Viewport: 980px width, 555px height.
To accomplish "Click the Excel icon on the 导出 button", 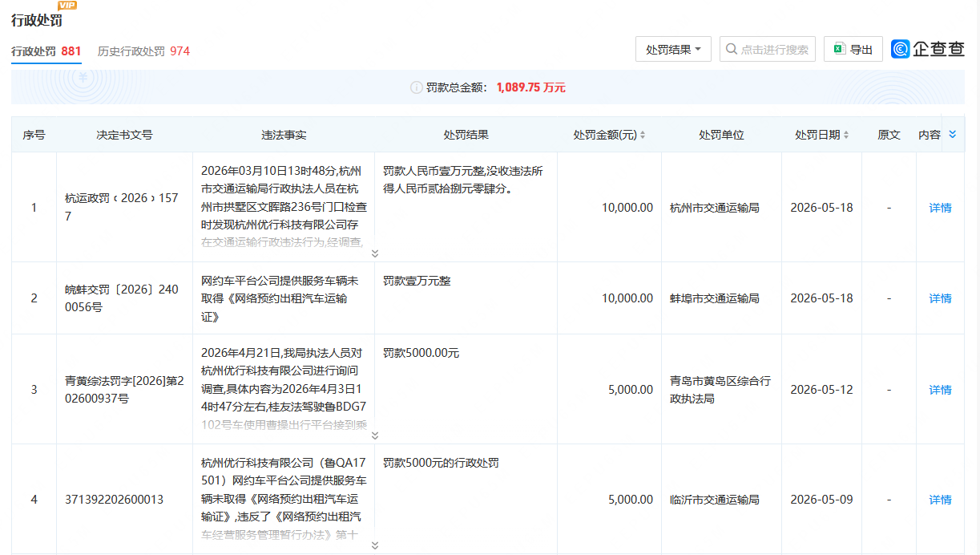I will click(x=839, y=50).
